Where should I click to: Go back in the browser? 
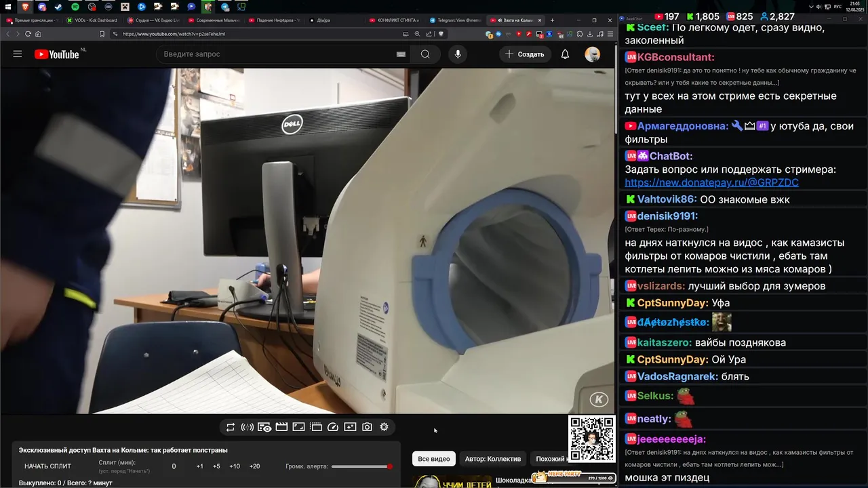coord(8,34)
